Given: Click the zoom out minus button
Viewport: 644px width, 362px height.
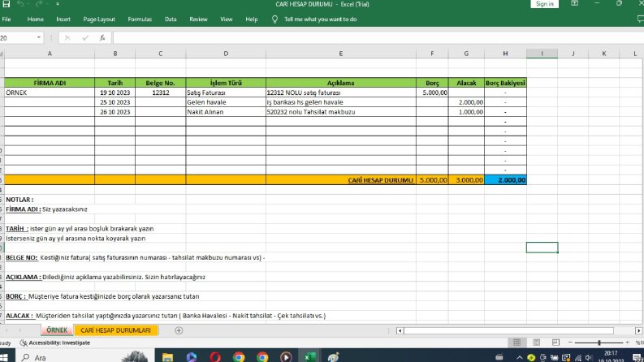Looking at the screenshot, I should (x=570, y=343).
